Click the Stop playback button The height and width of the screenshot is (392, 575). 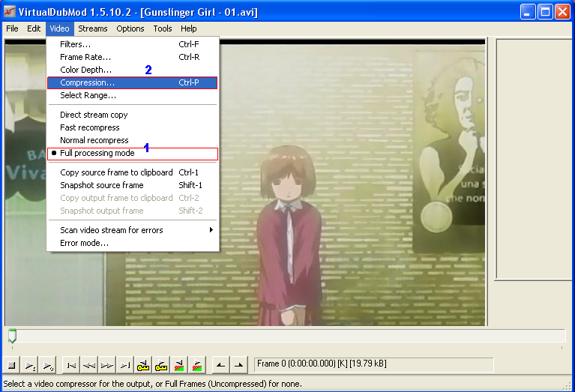(12, 365)
